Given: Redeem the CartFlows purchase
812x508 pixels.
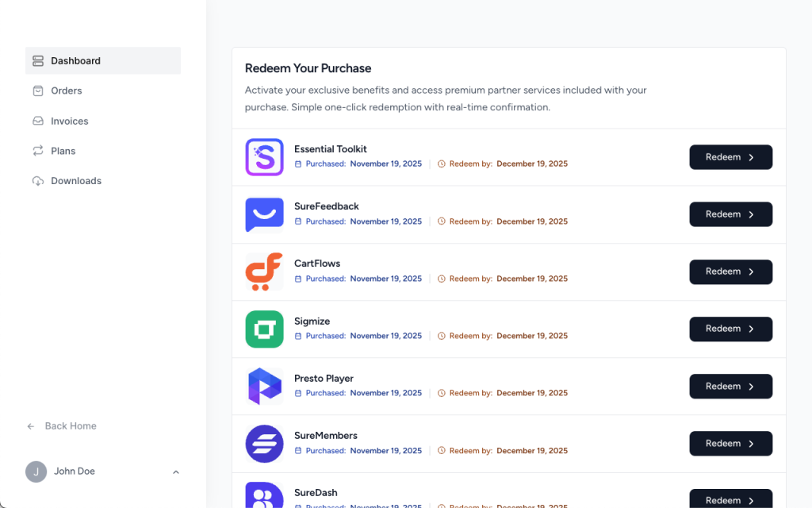Looking at the screenshot, I should pyautogui.click(x=730, y=271).
